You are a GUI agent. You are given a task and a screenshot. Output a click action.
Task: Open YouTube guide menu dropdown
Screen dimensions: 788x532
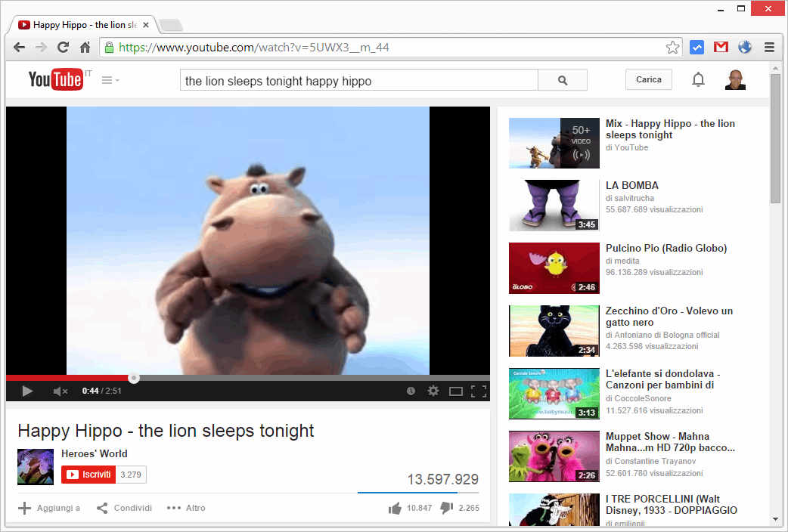(x=110, y=80)
